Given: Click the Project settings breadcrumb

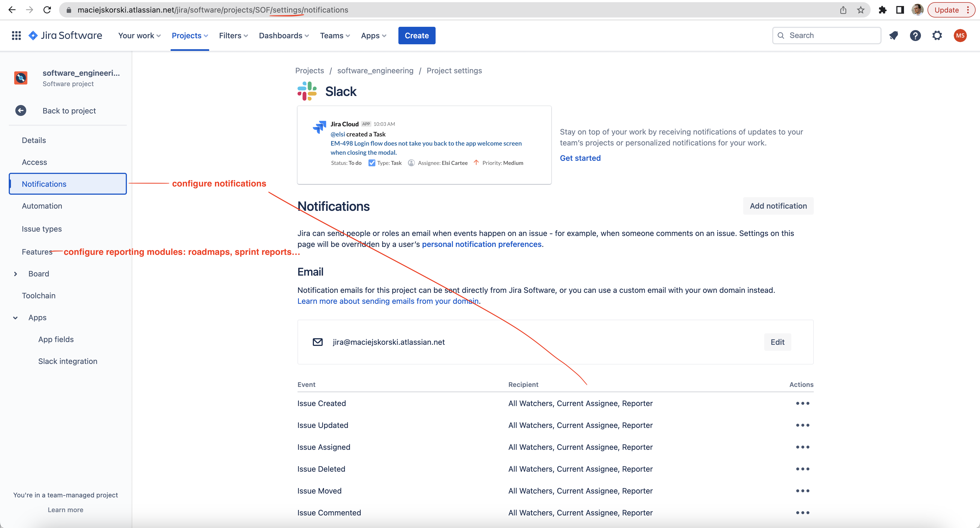Looking at the screenshot, I should (454, 70).
